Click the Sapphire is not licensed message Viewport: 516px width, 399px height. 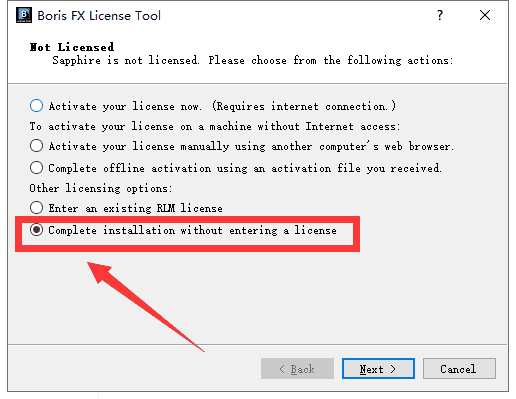(x=253, y=60)
